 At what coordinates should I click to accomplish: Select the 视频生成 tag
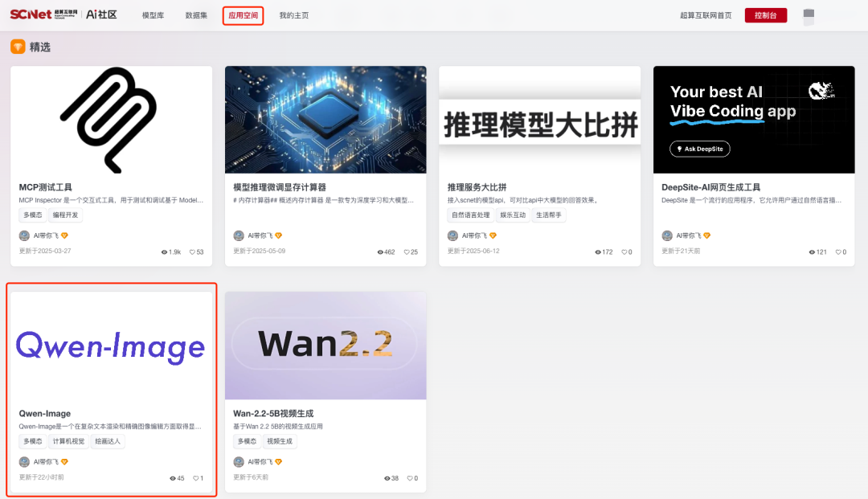[280, 441]
